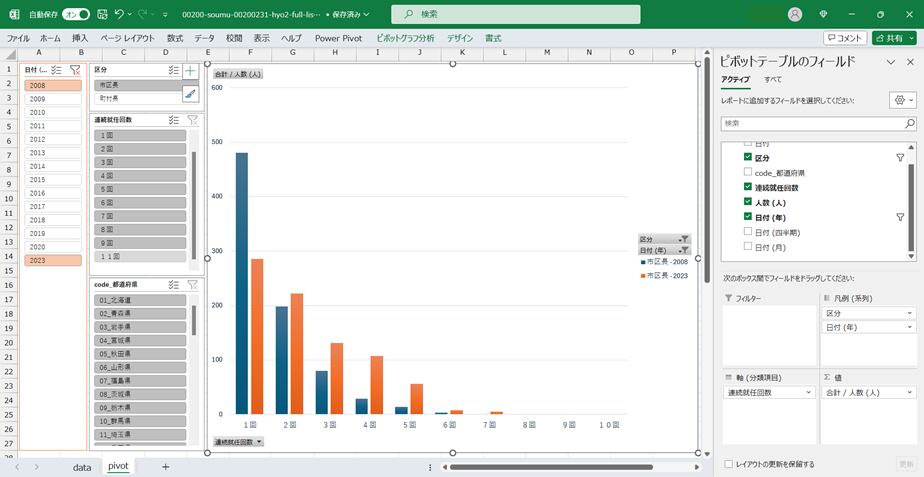Viewport: 924px width, 477px height.
Task: Open the field list gear tools menu
Action: (x=901, y=101)
